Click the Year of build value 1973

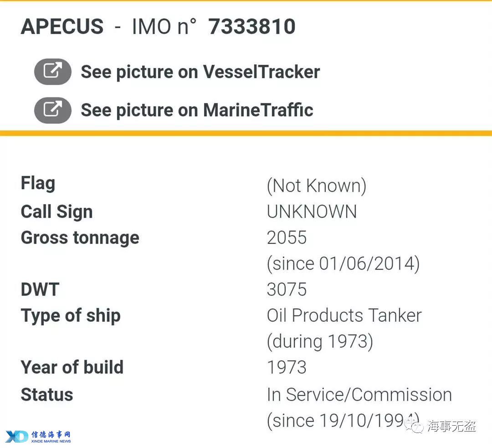click(287, 367)
